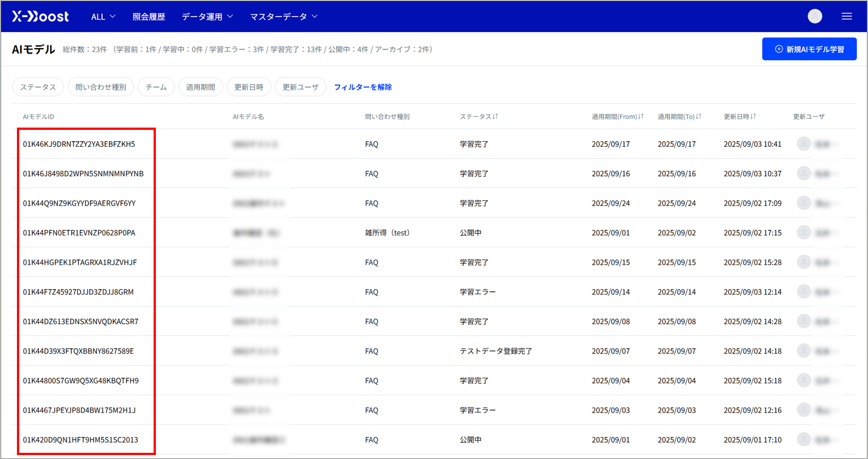Open the 問い合わせ種別 filter chip

101,87
